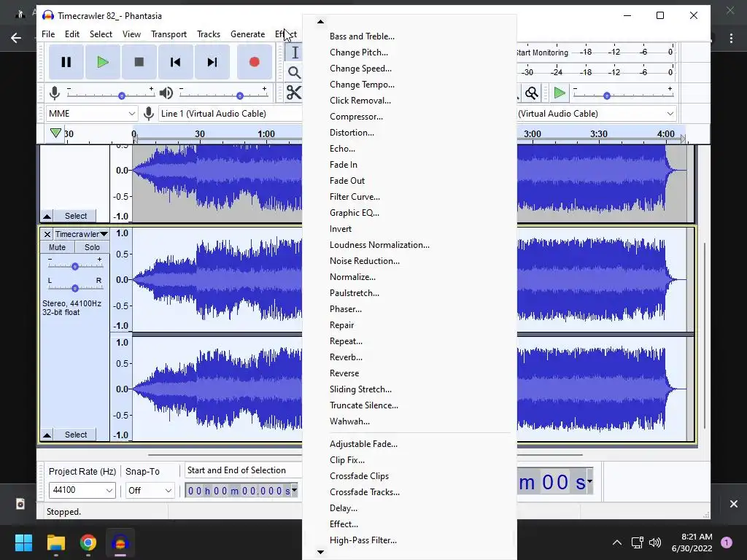Open the Snap-To Off dropdown
The image size is (747, 560).
click(x=150, y=490)
